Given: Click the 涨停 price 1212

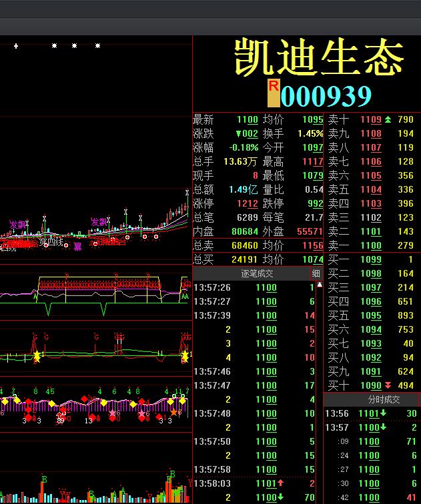Looking at the screenshot, I should [x=248, y=204].
